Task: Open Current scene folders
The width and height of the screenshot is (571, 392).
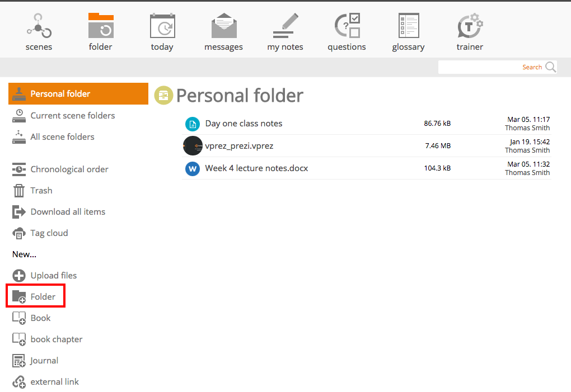Action: tap(72, 116)
